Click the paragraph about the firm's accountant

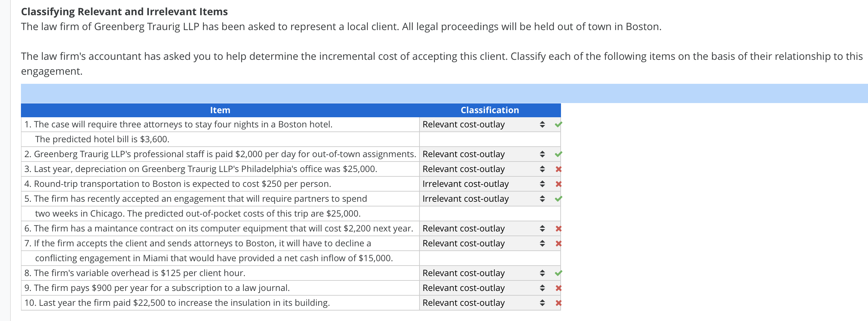442,64
